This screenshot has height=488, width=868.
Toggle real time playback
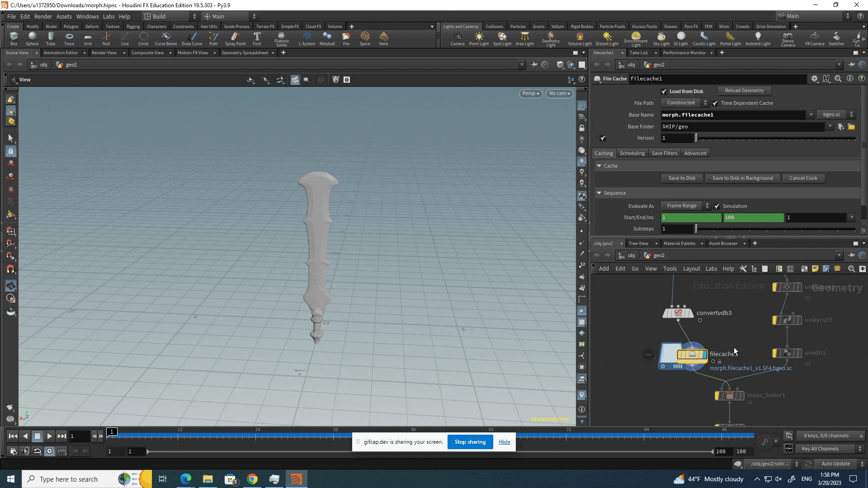49,451
